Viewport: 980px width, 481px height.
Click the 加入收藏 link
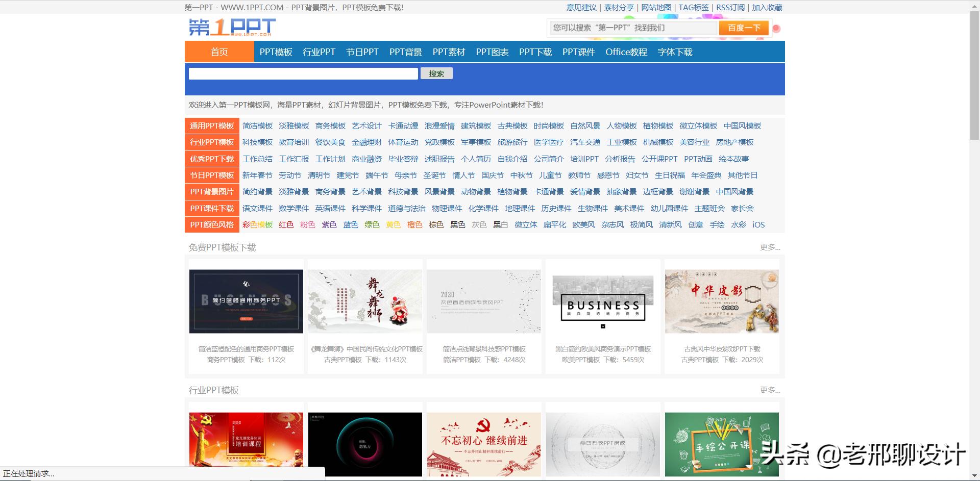[767, 8]
